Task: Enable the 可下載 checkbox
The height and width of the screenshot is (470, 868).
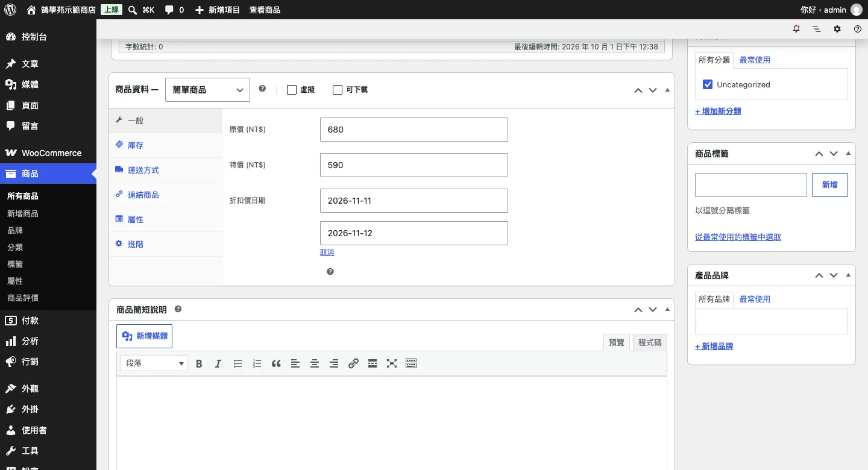Action: (338, 90)
